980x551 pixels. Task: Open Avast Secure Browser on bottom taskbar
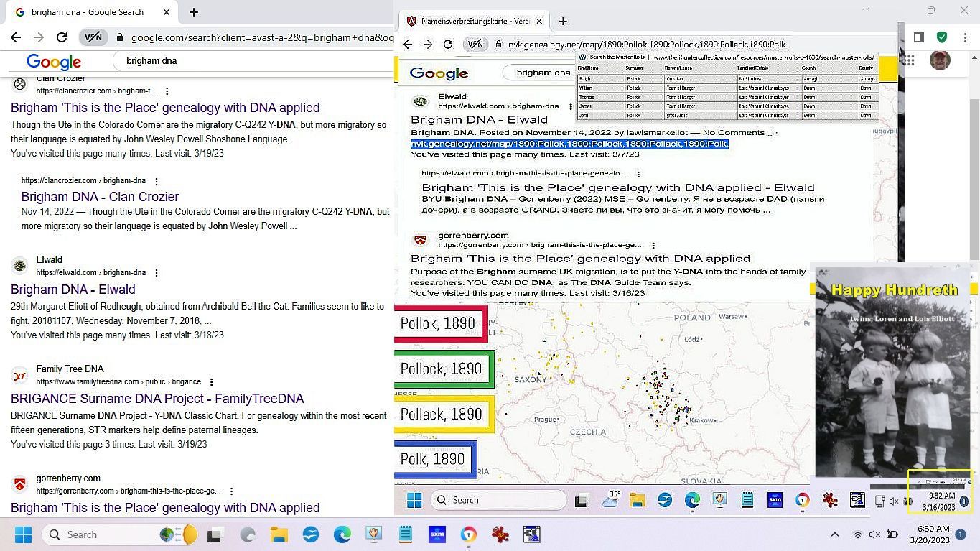point(469,534)
